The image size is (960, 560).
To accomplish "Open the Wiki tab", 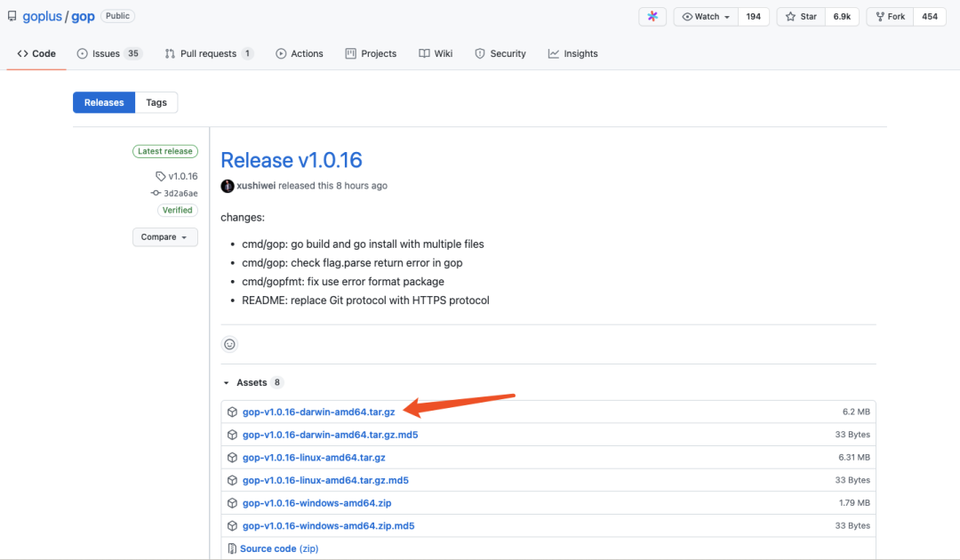I will coord(436,54).
